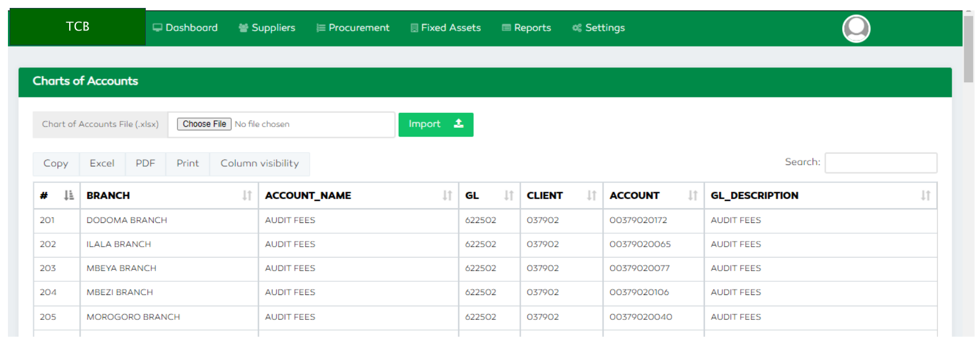Click account number 00379020065
Screen dimensions: 980x342
pyautogui.click(x=640, y=244)
